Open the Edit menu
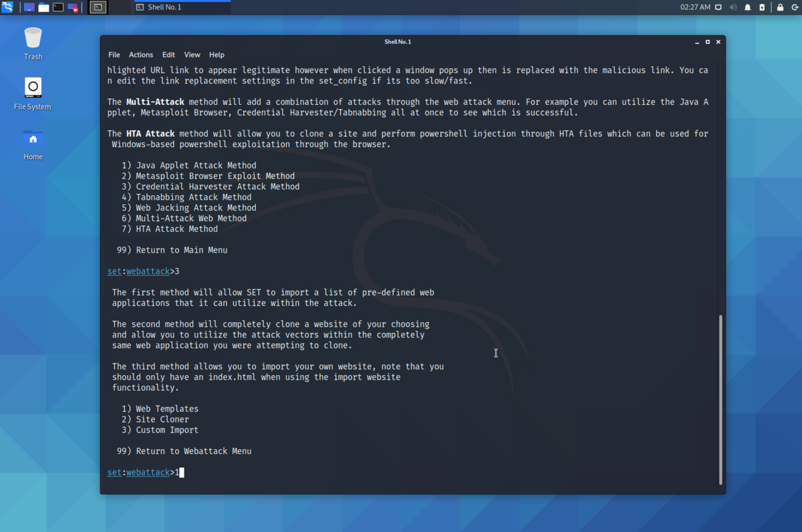 pos(168,55)
